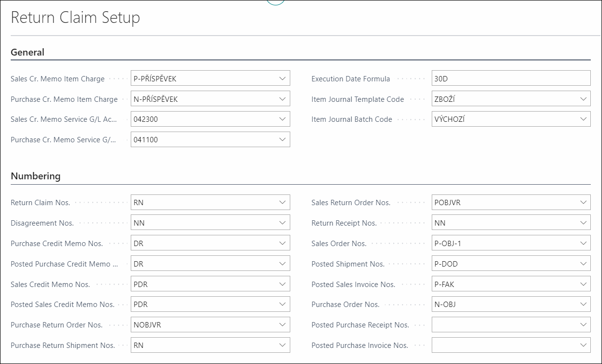Click the Purchase Order Nos. label
Viewport: 602px width, 364px height.
pyautogui.click(x=345, y=304)
